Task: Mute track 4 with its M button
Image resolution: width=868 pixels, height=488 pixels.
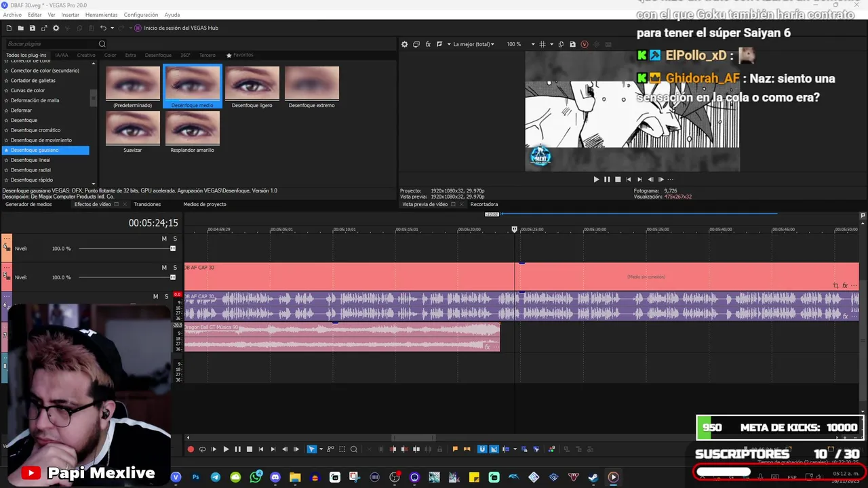Action: (164, 239)
